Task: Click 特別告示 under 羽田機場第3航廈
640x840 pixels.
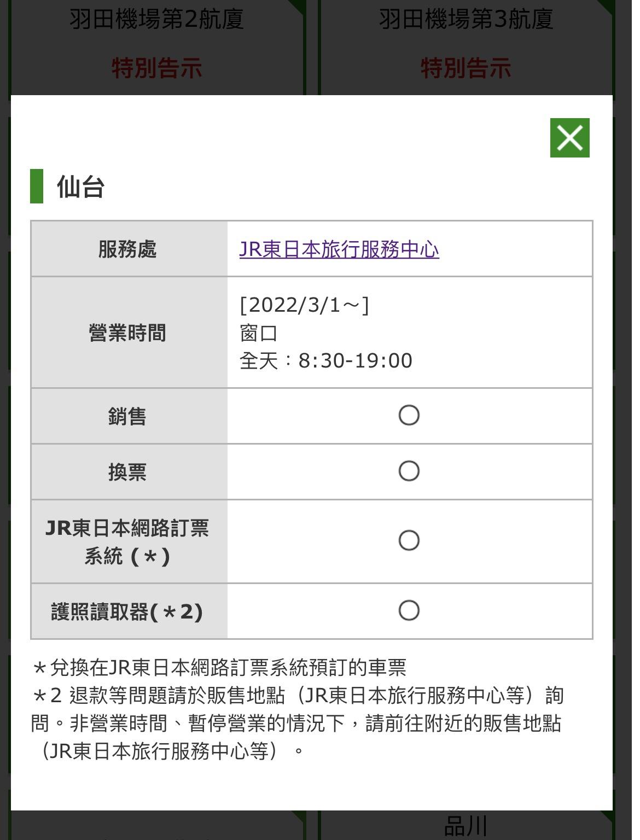Action: point(466,69)
